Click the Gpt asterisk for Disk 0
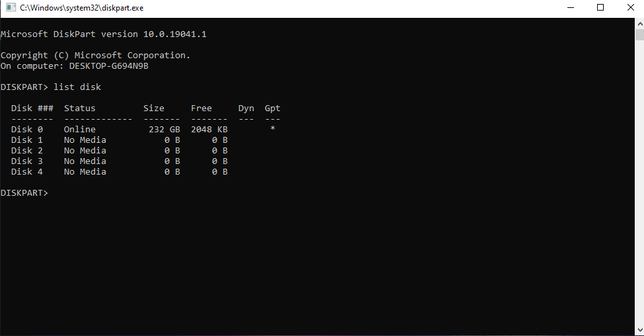 [x=272, y=130]
